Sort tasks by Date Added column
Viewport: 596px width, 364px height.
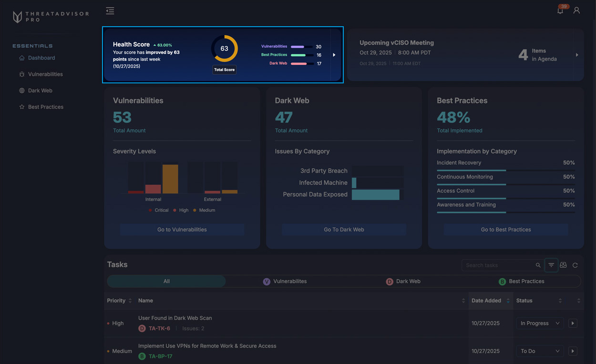508,301
